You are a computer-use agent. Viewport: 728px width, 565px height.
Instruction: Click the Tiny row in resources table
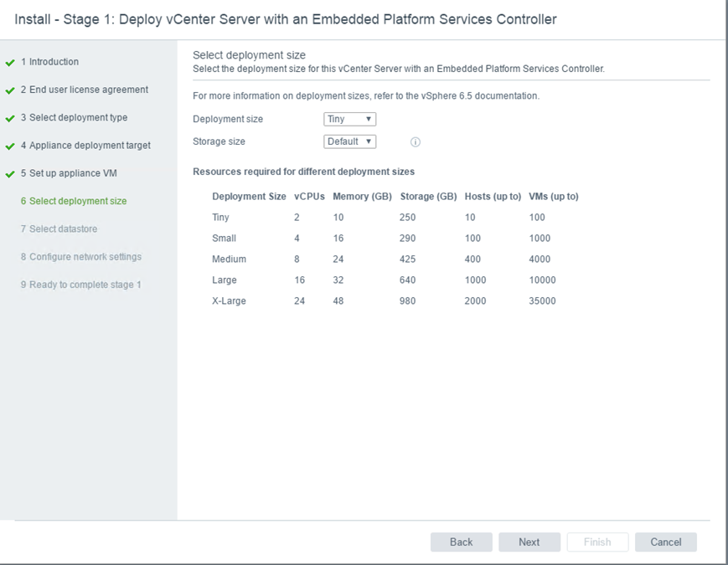coord(394,218)
